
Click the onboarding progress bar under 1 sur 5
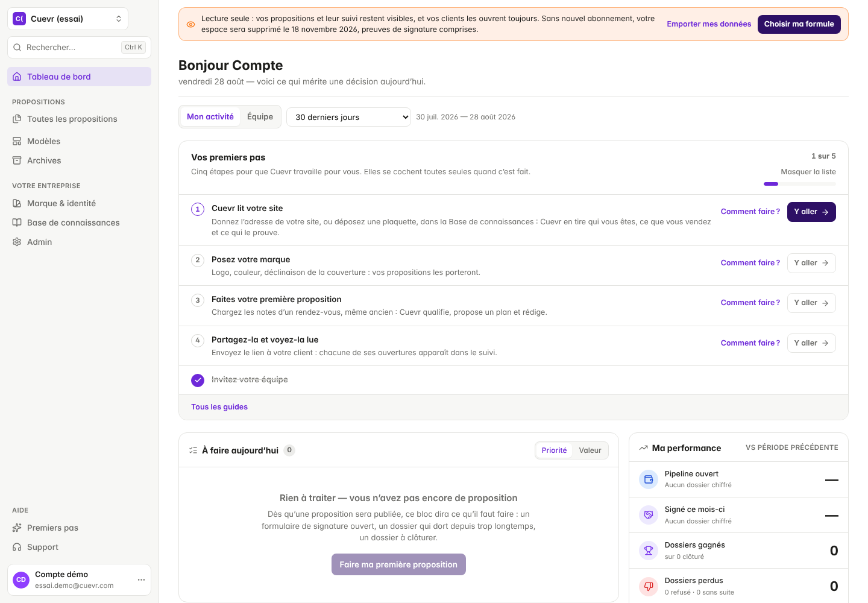(800, 184)
